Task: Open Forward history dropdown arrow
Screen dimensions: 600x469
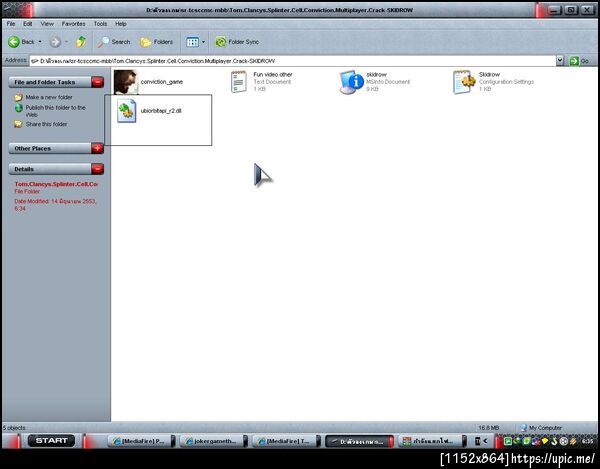Action: pyautogui.click(x=66, y=42)
